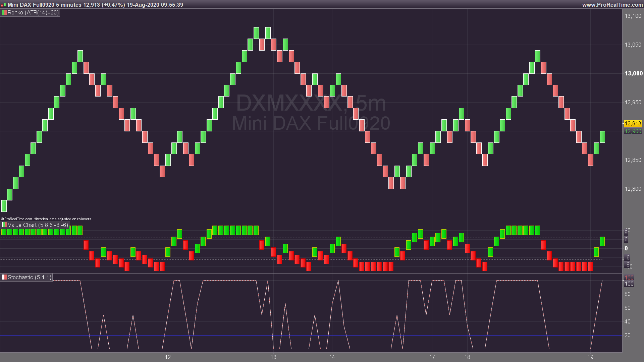Click the red 100 Stochastic value tag
This screenshot has height=362, width=644.
point(629,278)
